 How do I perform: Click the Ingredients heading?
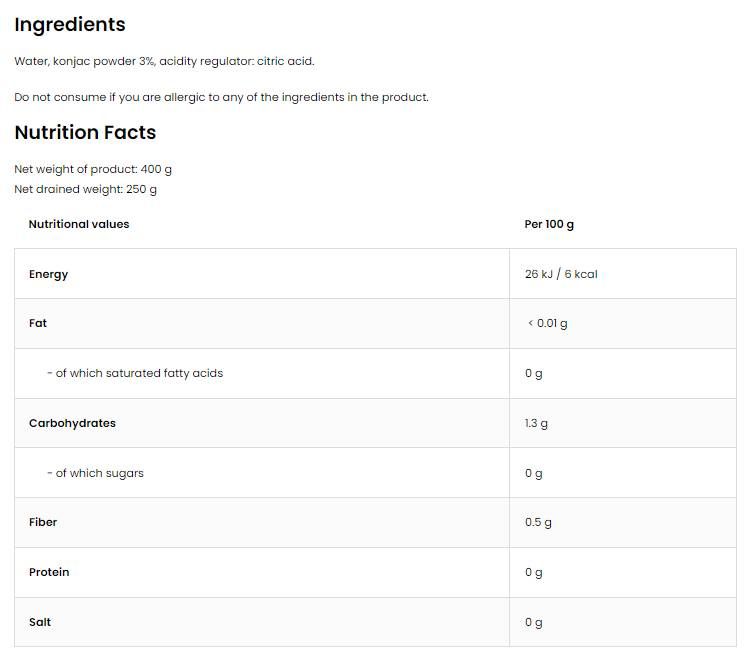click(x=70, y=25)
